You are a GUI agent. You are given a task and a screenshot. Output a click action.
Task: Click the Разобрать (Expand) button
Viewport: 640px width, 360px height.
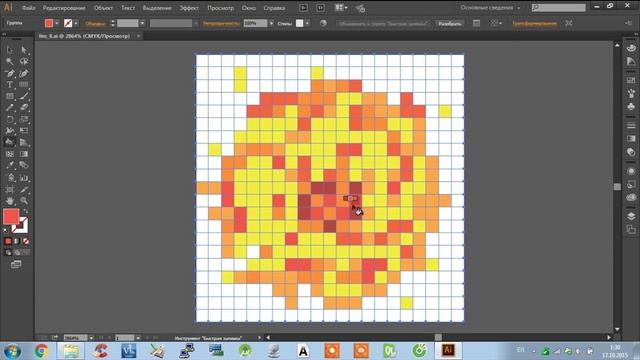click(x=450, y=23)
